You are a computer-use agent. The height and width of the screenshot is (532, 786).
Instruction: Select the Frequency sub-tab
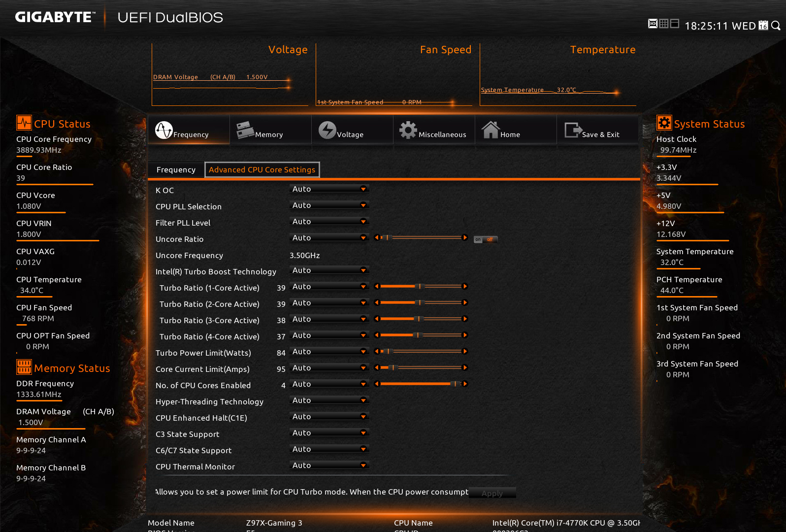click(176, 169)
